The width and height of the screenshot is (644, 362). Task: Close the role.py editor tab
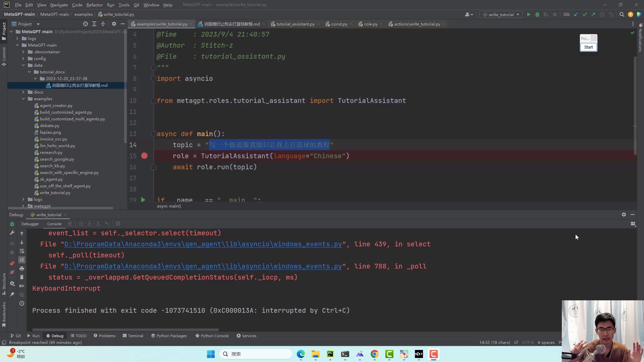pos(381,24)
